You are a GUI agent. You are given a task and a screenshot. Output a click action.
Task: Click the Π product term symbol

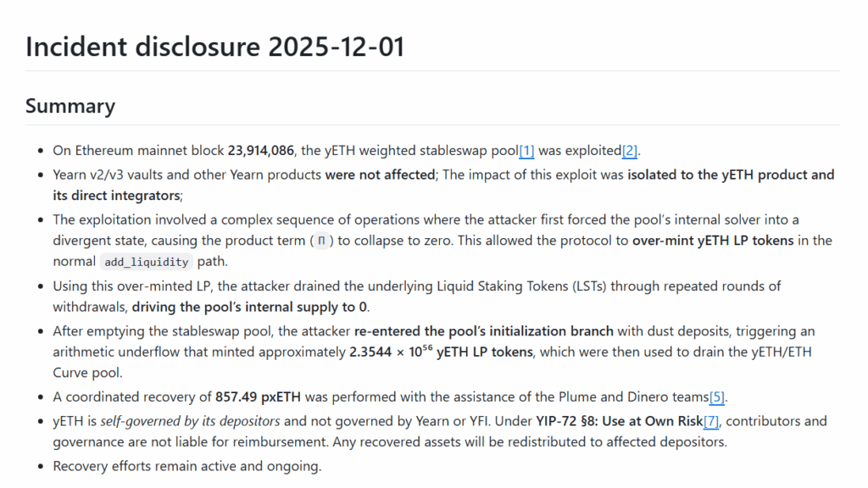(x=320, y=241)
